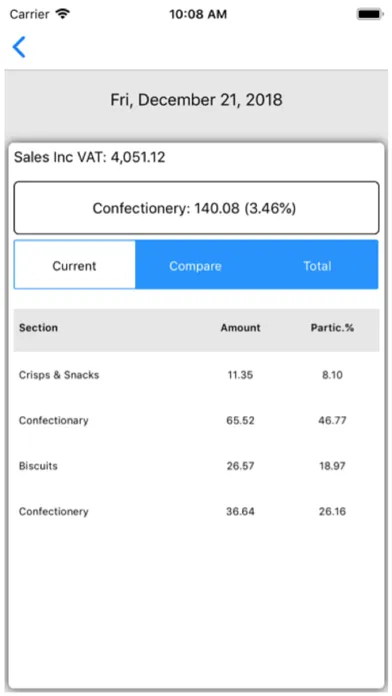Switch to the Total tab
Image resolution: width=392 pixels, height=696 pixels.
point(317,265)
